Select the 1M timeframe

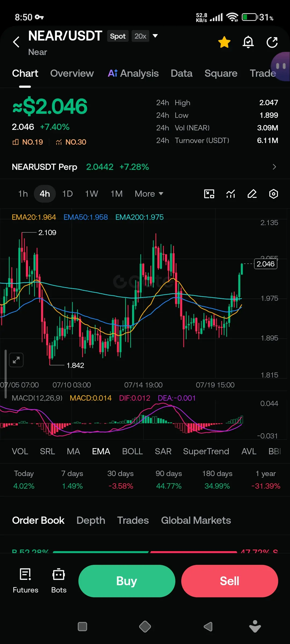(117, 194)
